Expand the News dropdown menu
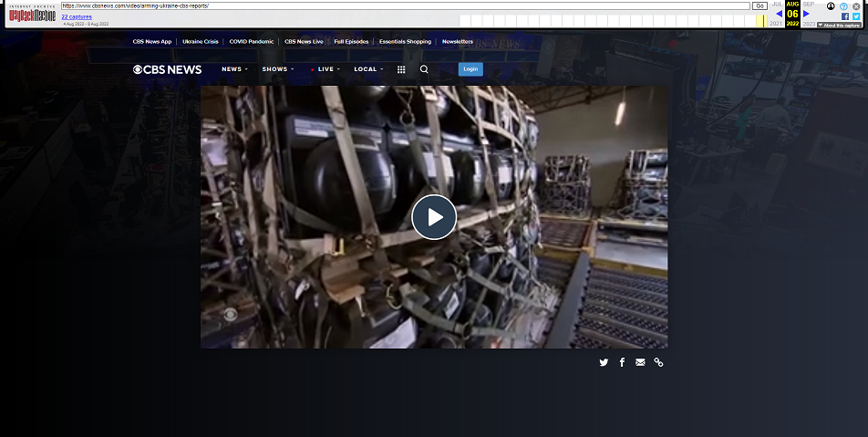 pos(234,69)
